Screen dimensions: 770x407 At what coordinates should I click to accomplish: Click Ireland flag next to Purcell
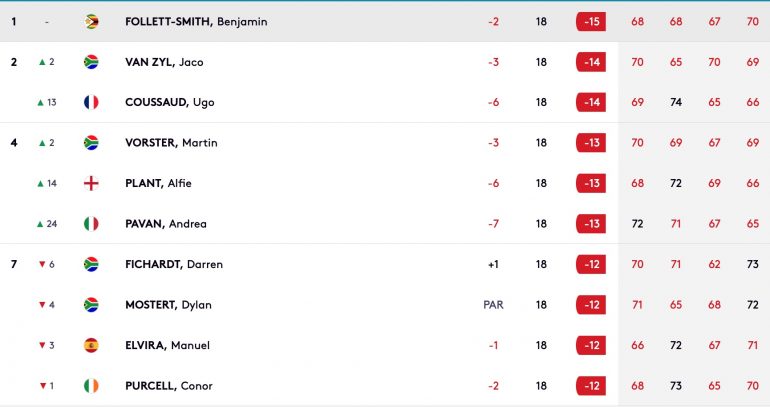click(x=91, y=386)
